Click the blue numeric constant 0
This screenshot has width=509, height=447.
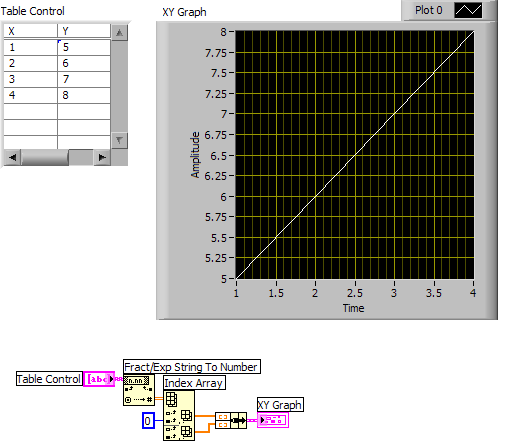[x=148, y=420]
